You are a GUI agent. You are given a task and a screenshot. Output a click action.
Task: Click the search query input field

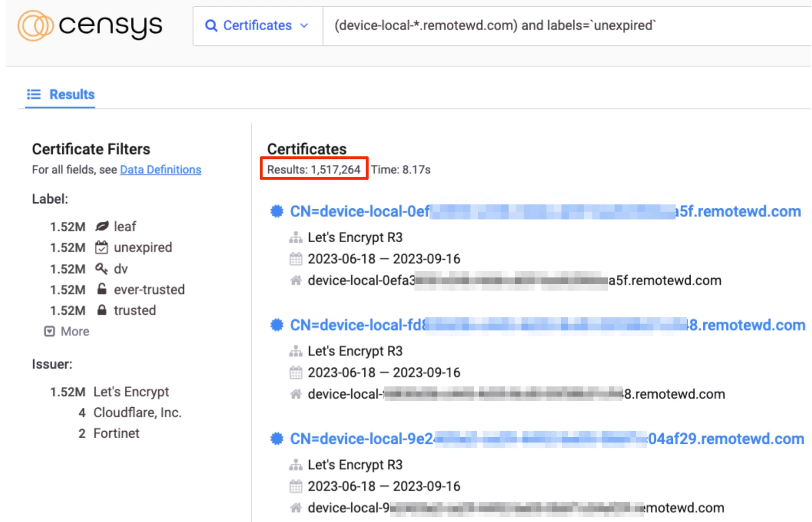[565, 25]
